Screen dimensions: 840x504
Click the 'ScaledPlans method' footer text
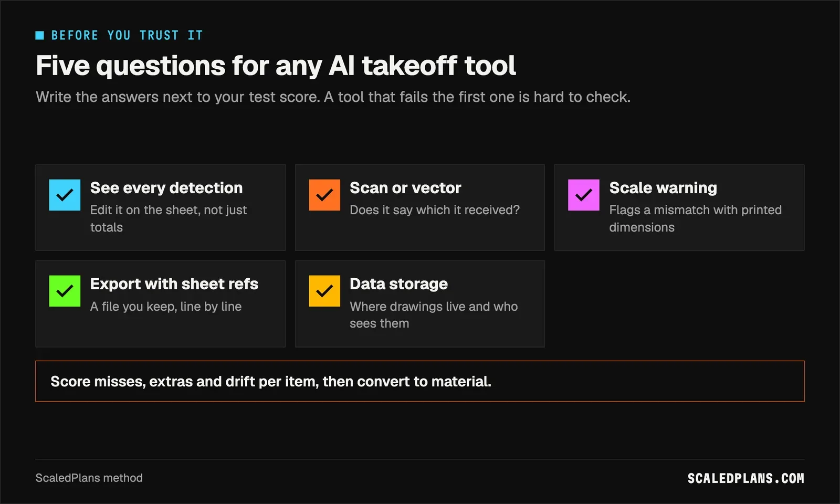[89, 478]
